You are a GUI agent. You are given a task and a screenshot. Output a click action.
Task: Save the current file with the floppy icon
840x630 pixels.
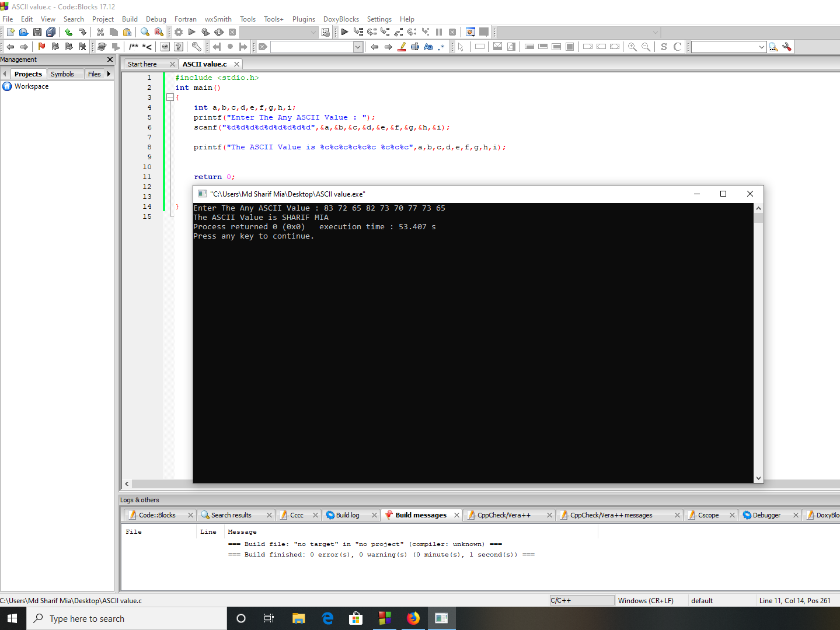tap(37, 32)
